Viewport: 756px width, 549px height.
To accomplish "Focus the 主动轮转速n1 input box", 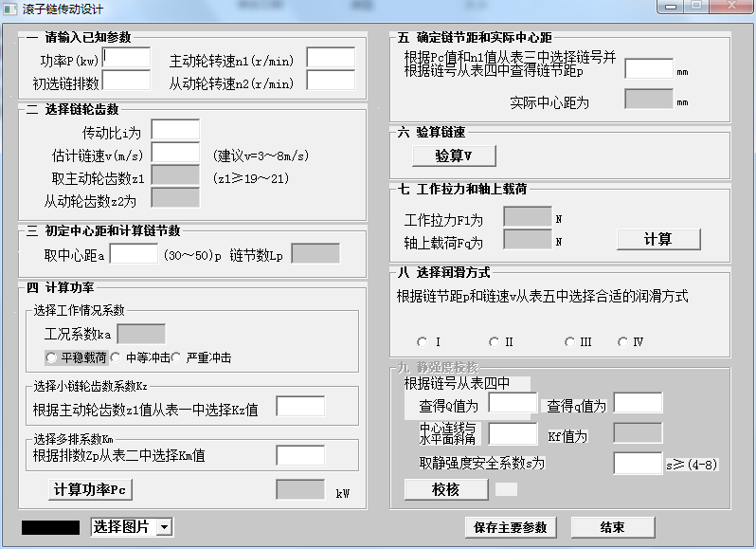I will 331,58.
